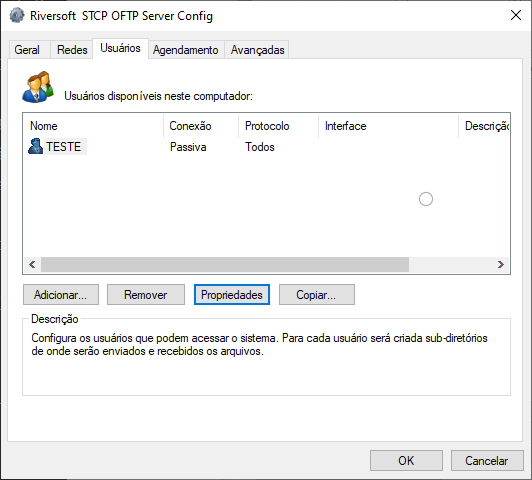
Task: Sort by the Nome column header
Action: click(x=93, y=126)
